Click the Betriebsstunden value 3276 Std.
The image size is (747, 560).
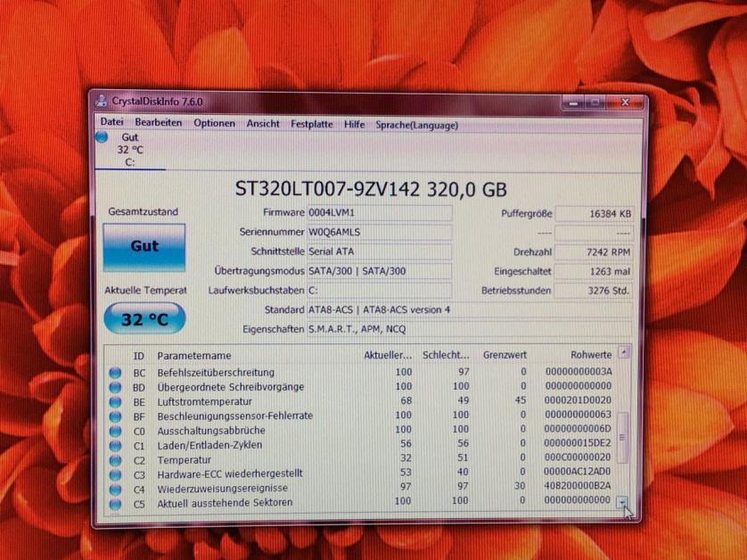(594, 291)
